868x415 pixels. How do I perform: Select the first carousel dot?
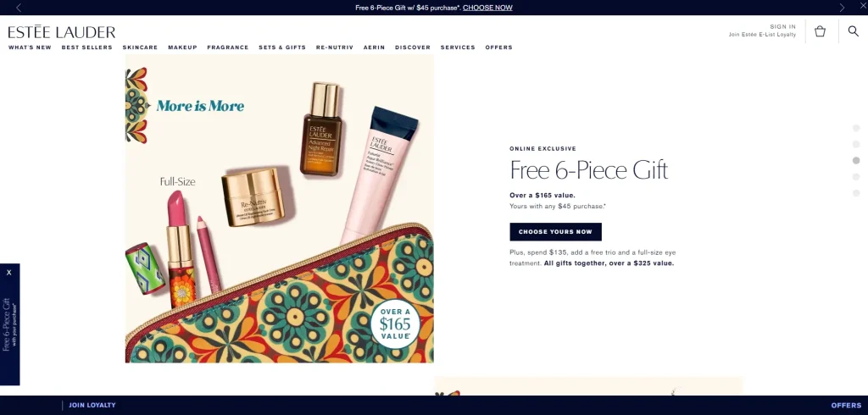pos(856,129)
